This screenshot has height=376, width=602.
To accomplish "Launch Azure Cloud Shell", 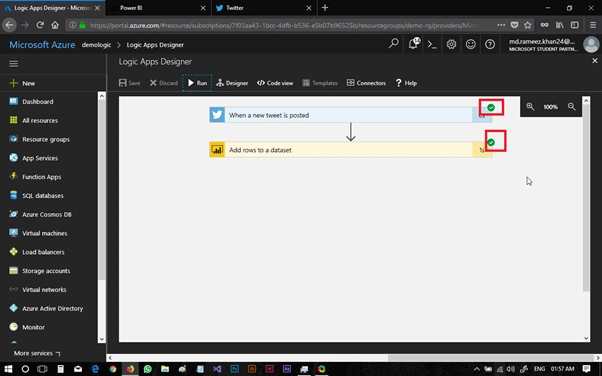I will (x=432, y=44).
